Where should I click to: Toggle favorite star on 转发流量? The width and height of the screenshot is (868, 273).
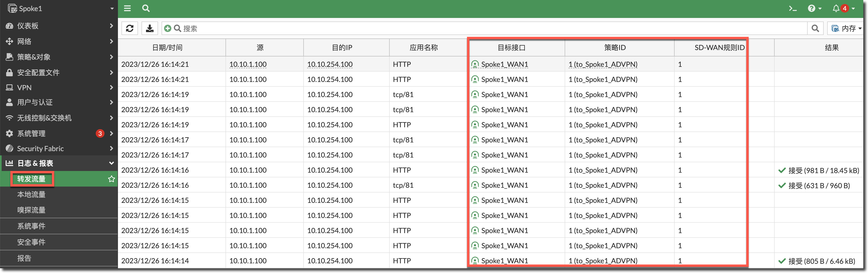tap(111, 179)
